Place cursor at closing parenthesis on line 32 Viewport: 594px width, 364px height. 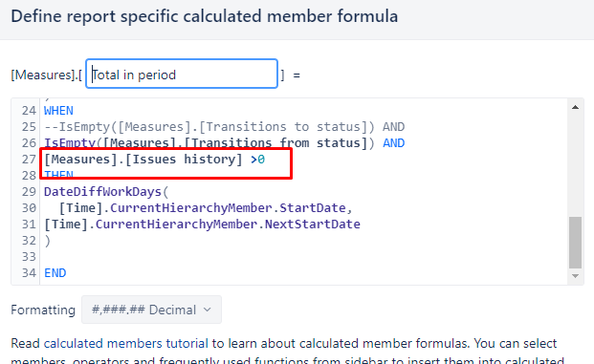click(48, 241)
